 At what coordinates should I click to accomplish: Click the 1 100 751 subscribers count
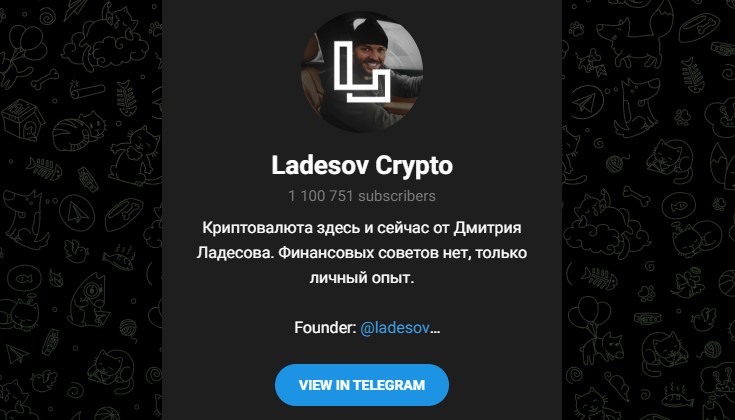362,196
